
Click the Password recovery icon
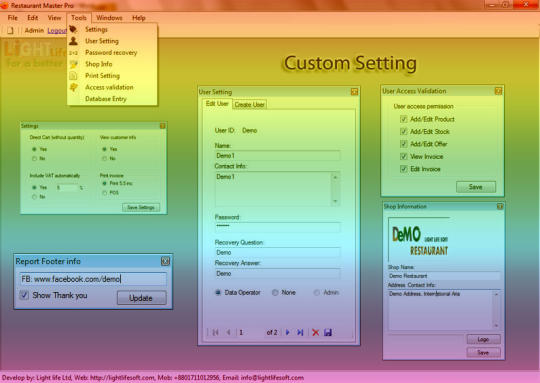[x=73, y=53]
